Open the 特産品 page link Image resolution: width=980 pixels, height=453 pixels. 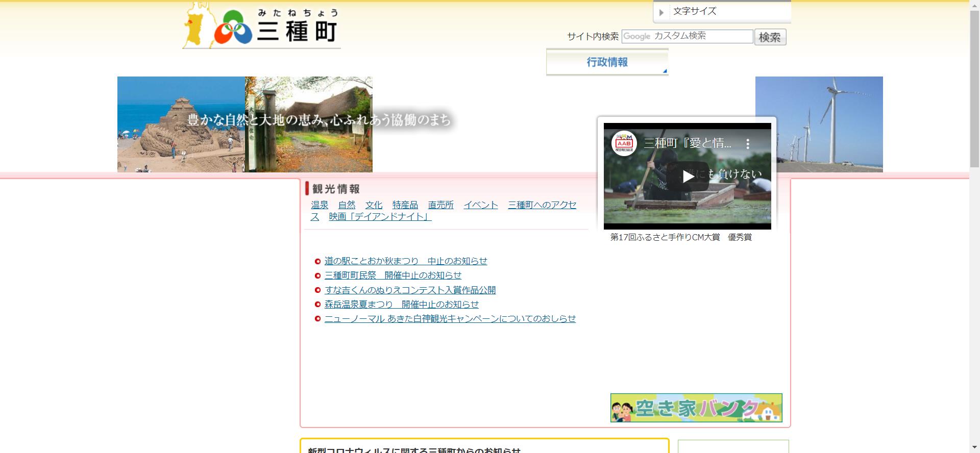pyautogui.click(x=405, y=205)
